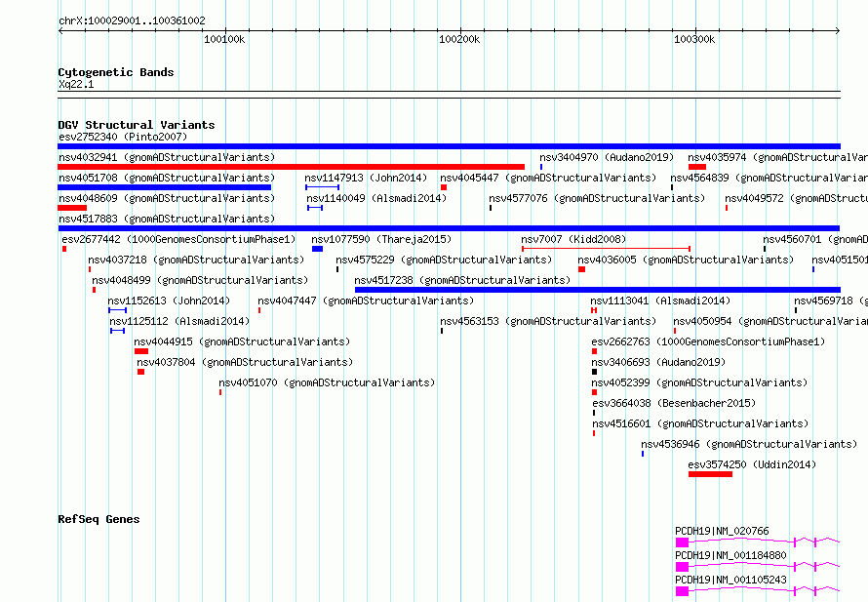The width and height of the screenshot is (868, 602).
Task: Select the nsv1113041 (Alsmadi2014) label
Action: (x=660, y=301)
